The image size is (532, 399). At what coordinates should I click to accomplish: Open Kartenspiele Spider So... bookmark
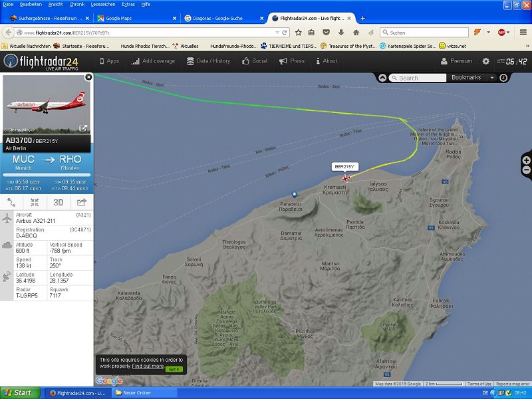click(408, 46)
